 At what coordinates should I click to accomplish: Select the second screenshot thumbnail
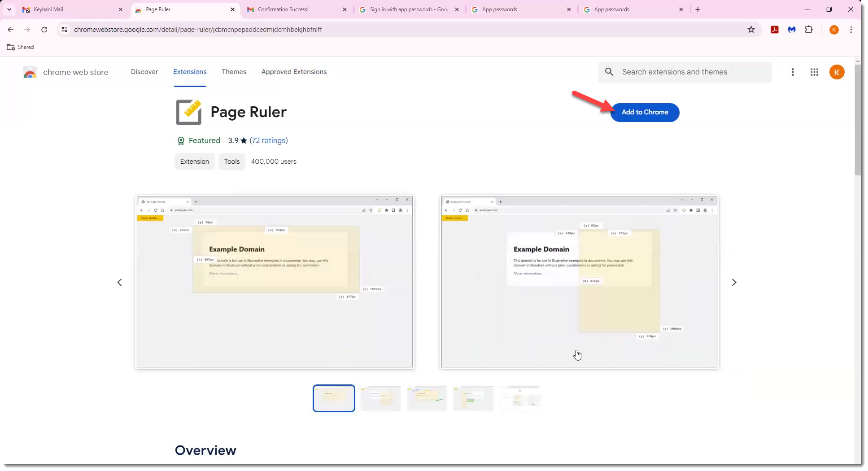pos(380,398)
